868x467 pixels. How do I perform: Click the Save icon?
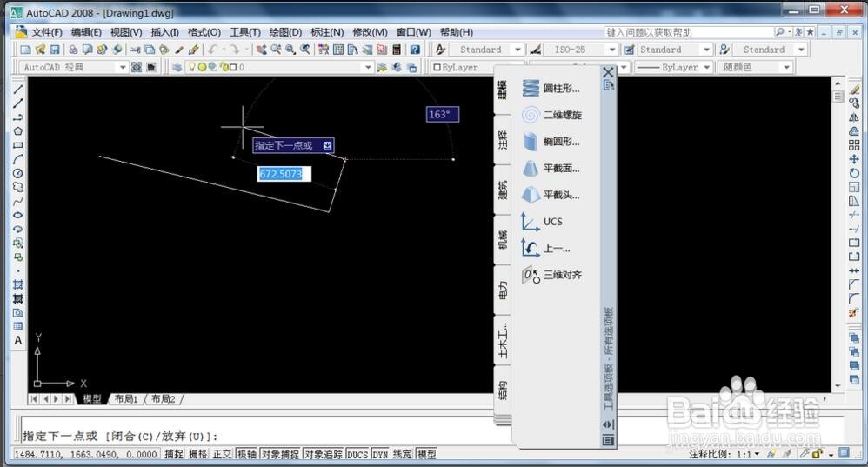coord(54,50)
